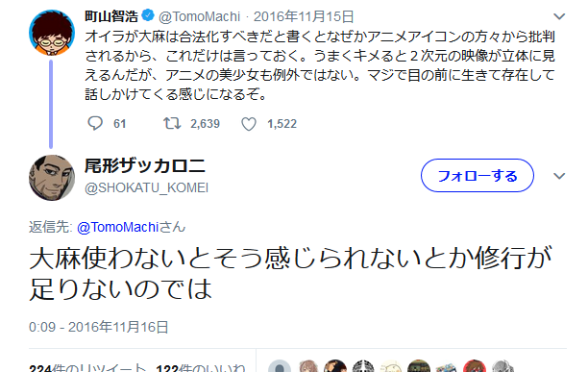Image resolution: width=588 pixels, height=372 pixels.
Task: Click the 2,639 retweet count
Action: pos(205,124)
